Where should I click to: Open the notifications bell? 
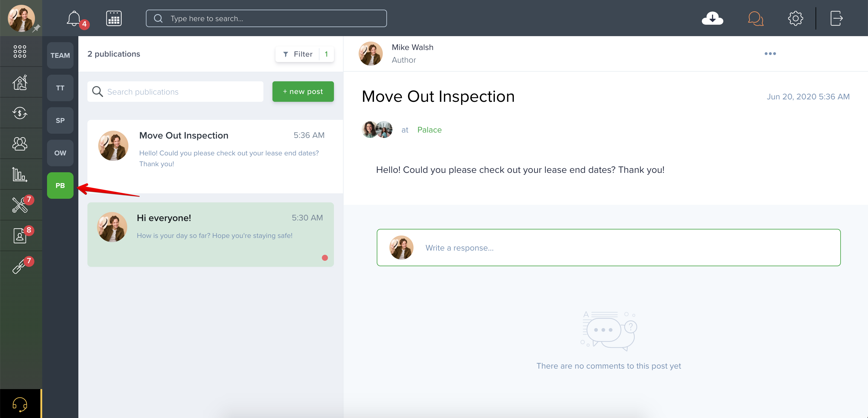pyautogui.click(x=74, y=18)
